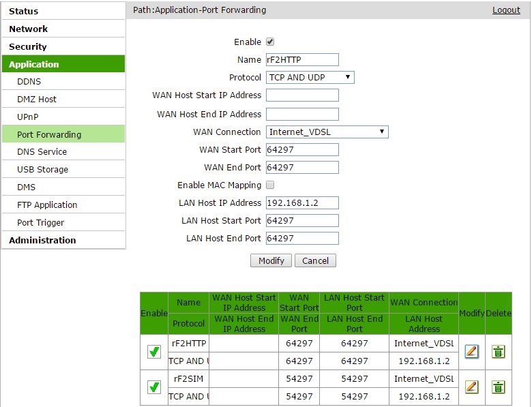Click the trash icon for rF2HTTP rule

point(499,352)
